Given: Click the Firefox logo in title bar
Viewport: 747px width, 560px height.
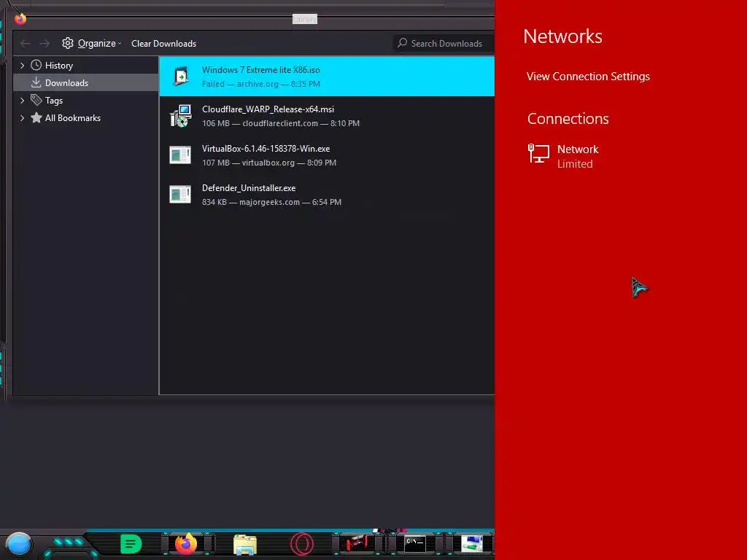Looking at the screenshot, I should tap(20, 19).
